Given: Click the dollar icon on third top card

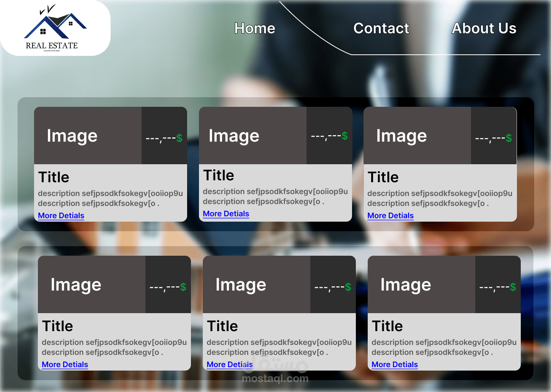Looking at the screenshot, I should pyautogui.click(x=509, y=139).
